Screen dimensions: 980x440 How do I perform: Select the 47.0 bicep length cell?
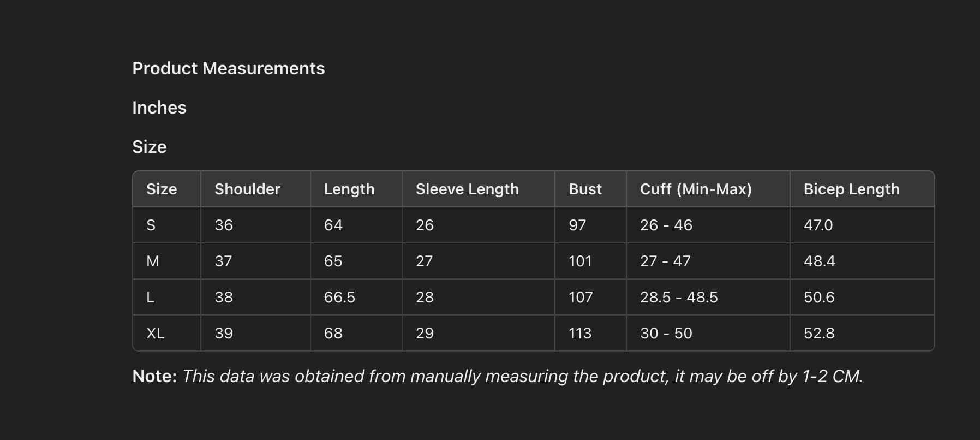tap(818, 225)
